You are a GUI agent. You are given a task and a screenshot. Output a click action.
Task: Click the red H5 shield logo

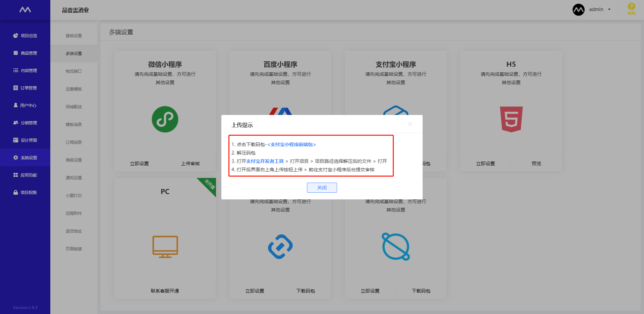coord(511,119)
